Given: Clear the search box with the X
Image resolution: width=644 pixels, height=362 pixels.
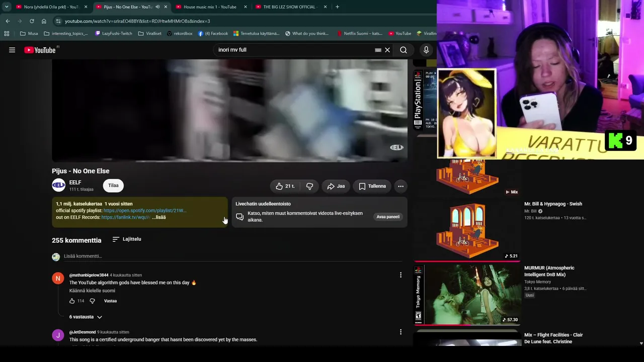Looking at the screenshot, I should (x=387, y=50).
